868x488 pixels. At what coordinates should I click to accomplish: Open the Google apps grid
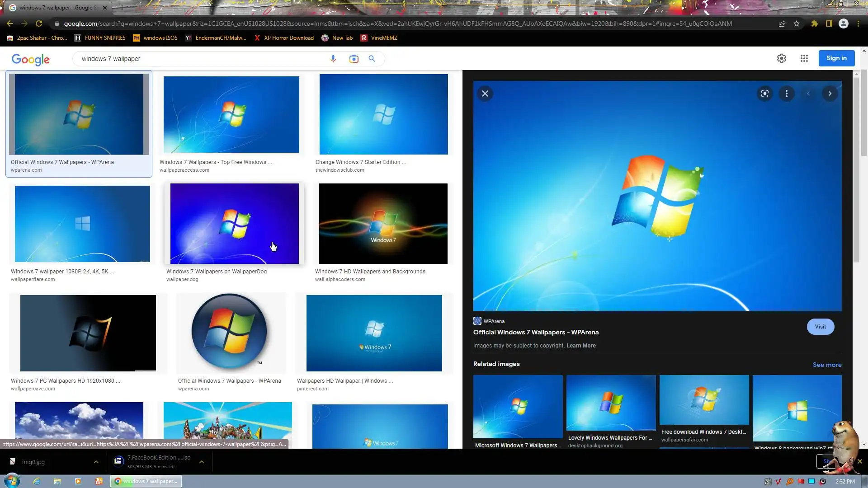point(804,58)
